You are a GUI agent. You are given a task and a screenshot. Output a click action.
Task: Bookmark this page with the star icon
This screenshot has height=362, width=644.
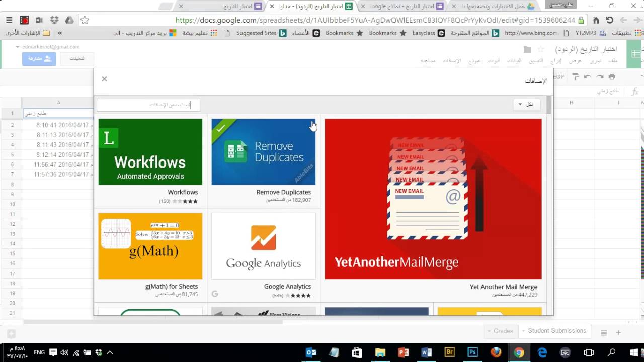(x=85, y=20)
